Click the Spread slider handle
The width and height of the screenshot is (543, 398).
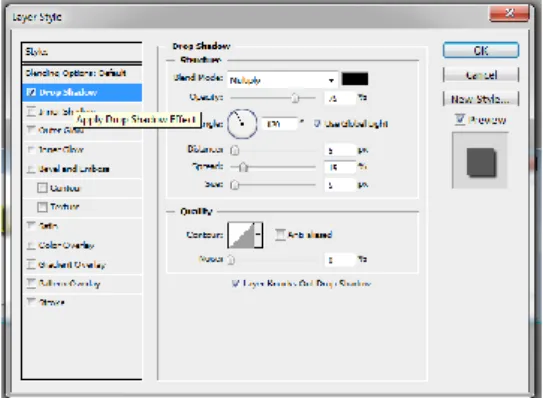[243, 167]
